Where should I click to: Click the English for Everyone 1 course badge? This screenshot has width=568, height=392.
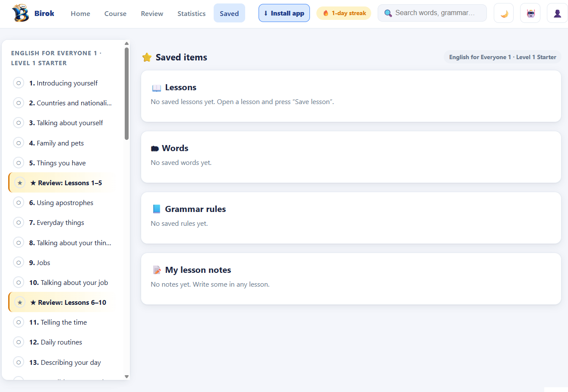[x=502, y=57]
